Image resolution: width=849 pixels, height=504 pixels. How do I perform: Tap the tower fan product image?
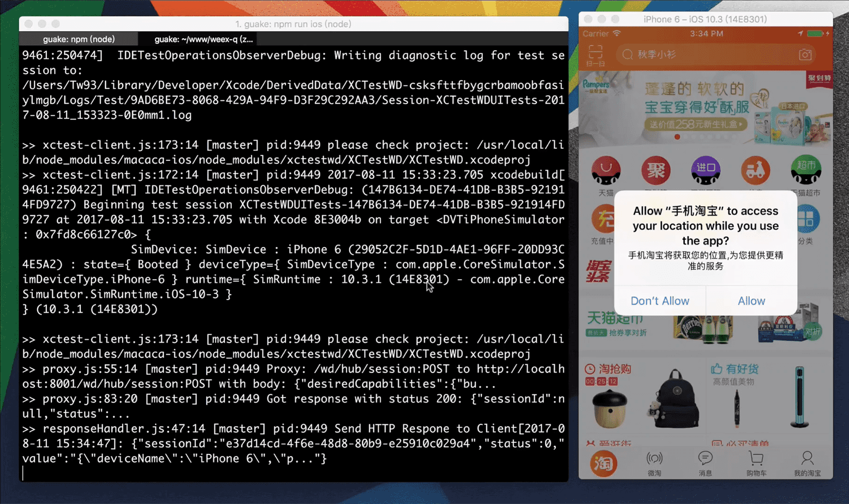coord(799,397)
